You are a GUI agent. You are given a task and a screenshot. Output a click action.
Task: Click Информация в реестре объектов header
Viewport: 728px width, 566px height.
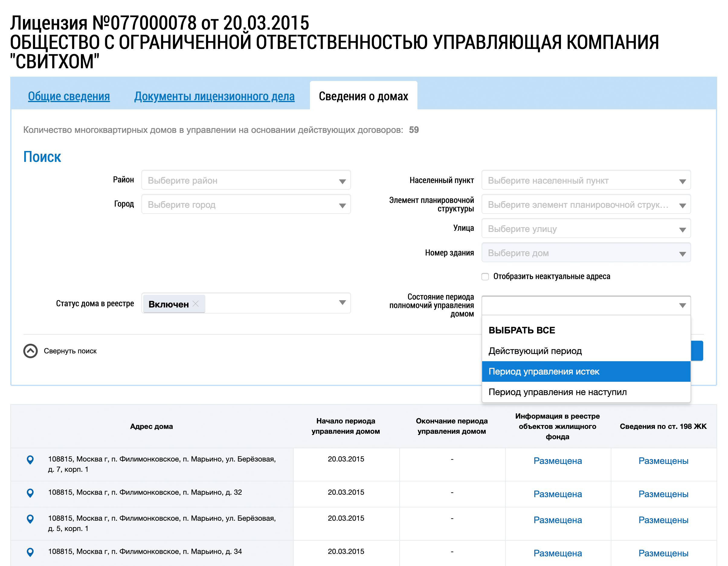pyautogui.click(x=557, y=426)
